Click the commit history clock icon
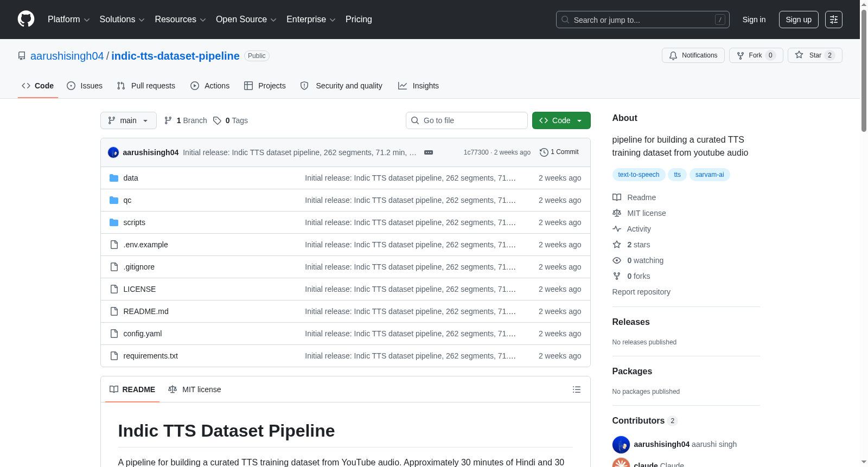Image resolution: width=868 pixels, height=467 pixels. pyautogui.click(x=544, y=152)
